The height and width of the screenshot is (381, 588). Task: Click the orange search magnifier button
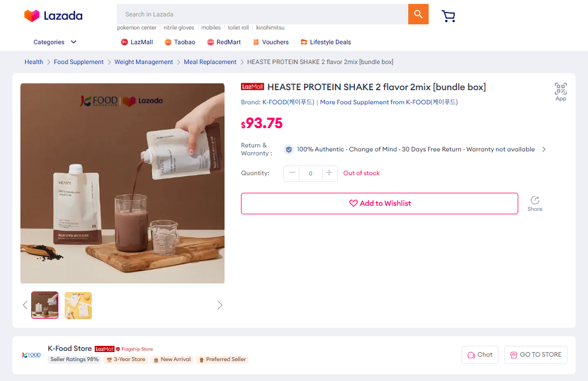click(418, 14)
